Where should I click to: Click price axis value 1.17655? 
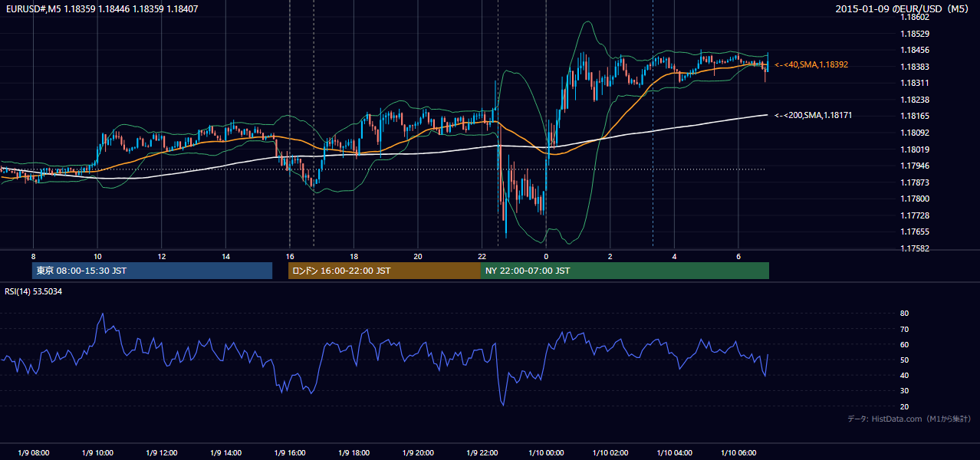[x=916, y=232]
